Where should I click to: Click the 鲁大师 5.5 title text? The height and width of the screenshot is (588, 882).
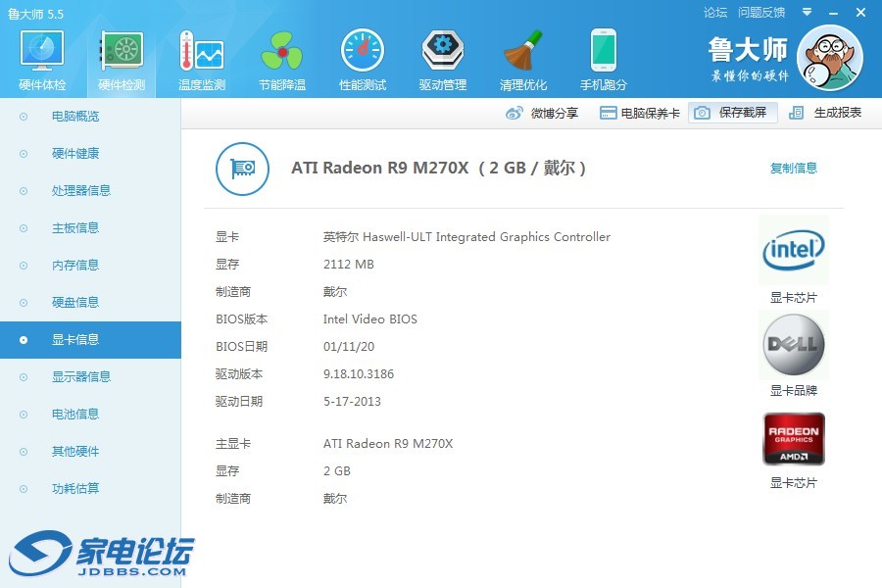coord(36,14)
